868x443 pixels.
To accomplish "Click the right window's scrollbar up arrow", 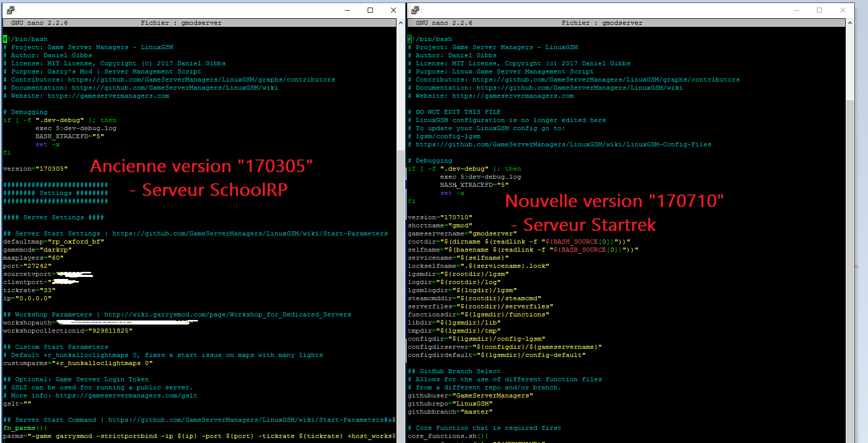I will 850,23.
